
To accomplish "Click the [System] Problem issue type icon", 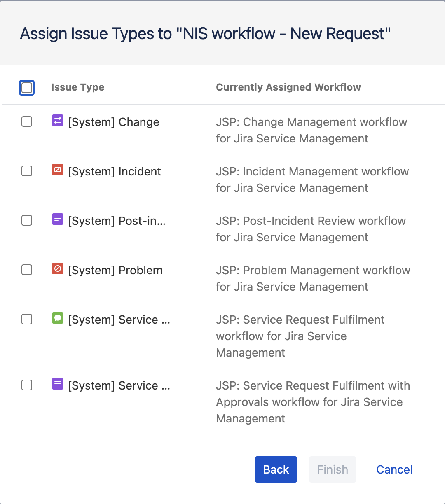I will coord(57,269).
